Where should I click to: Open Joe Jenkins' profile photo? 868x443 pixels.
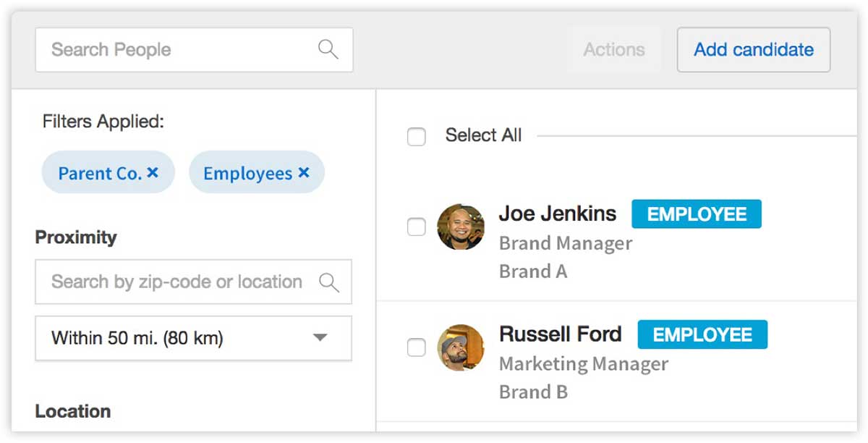tap(461, 227)
